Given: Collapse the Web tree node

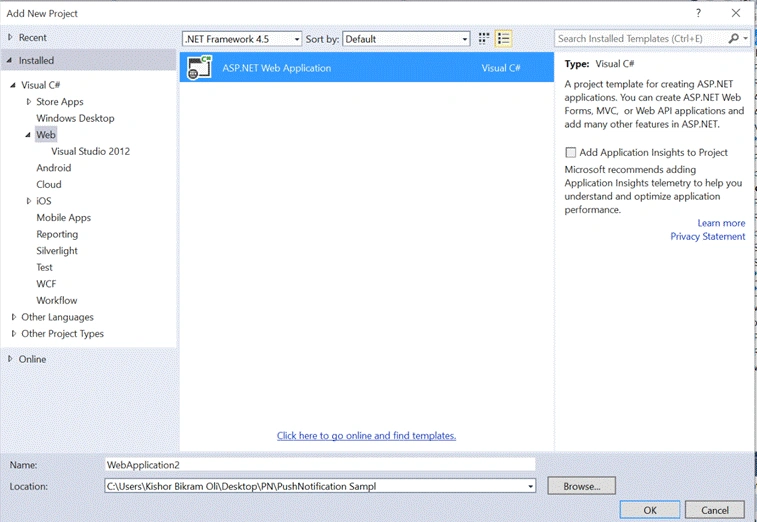Looking at the screenshot, I should (28, 135).
